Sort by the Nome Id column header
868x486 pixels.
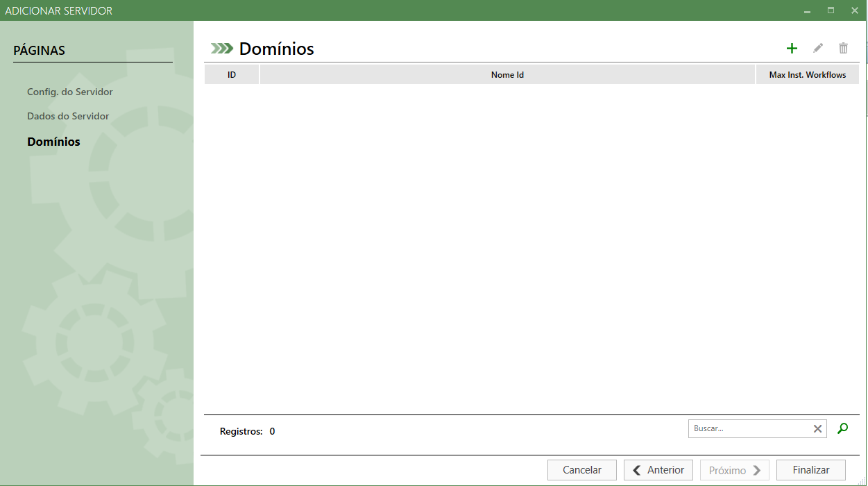[507, 74]
